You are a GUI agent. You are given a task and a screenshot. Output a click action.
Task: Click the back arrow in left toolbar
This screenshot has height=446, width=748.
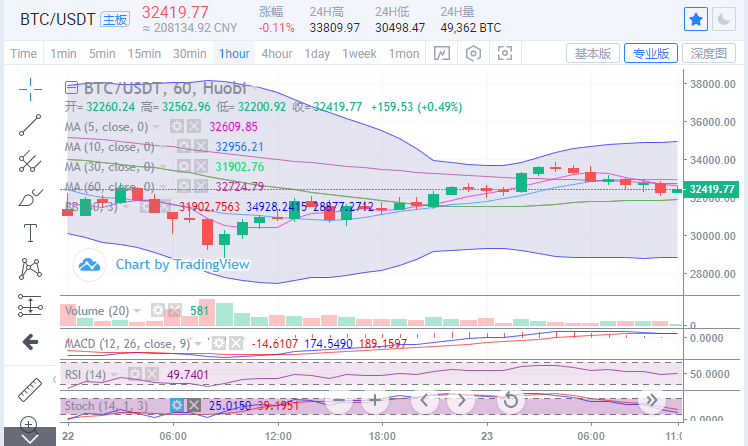point(30,342)
